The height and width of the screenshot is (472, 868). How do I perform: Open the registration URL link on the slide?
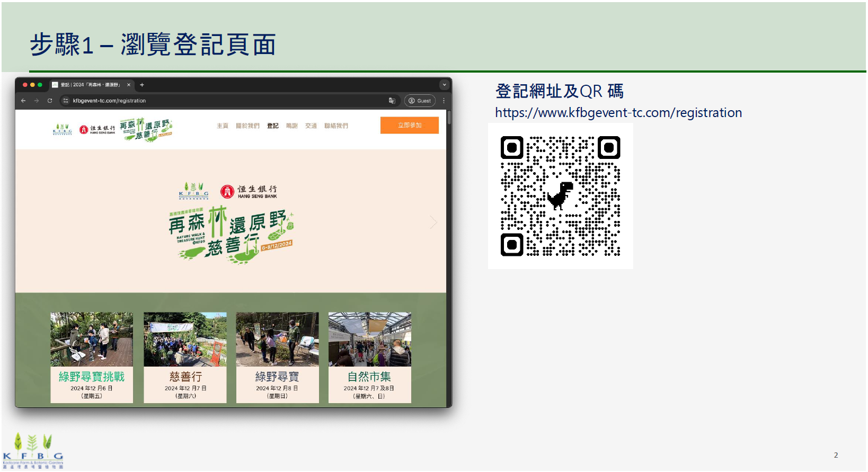pos(618,113)
